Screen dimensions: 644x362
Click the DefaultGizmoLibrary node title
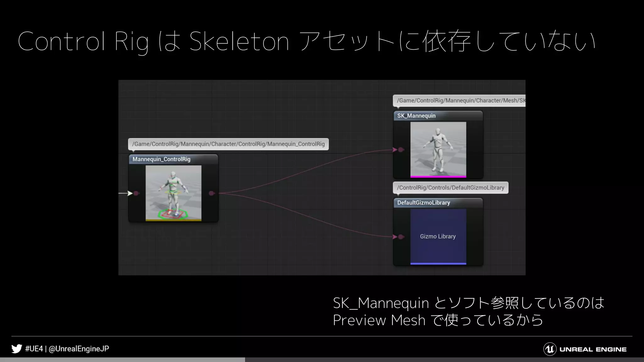coord(424,203)
